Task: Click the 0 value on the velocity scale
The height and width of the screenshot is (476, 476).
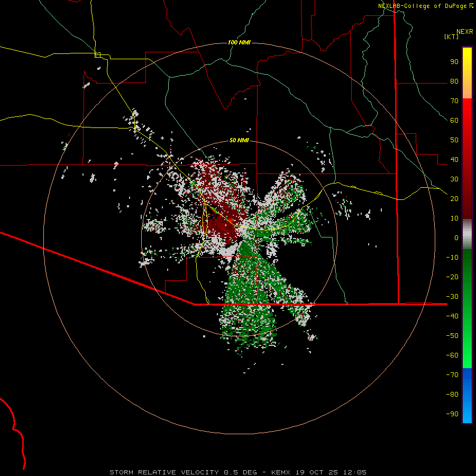Action: click(x=456, y=237)
